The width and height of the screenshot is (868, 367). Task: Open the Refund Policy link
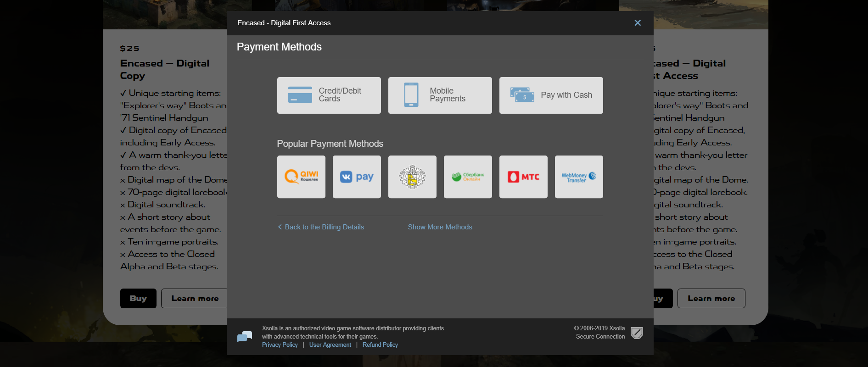380,345
